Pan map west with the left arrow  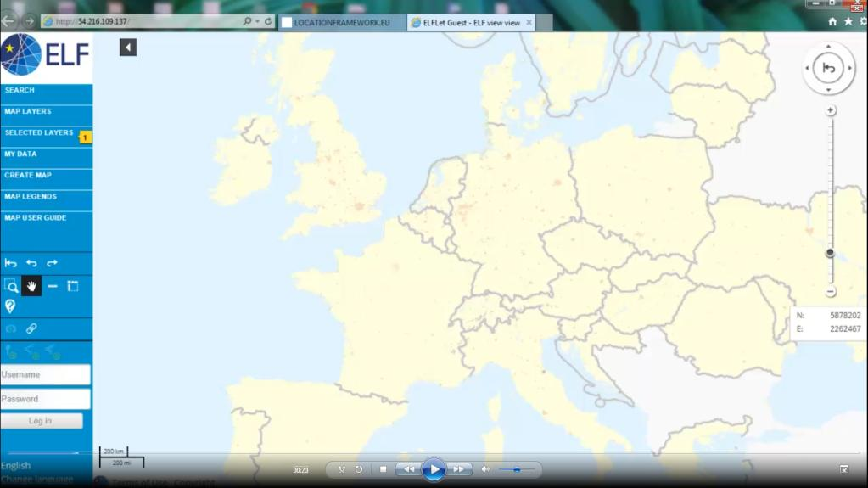pyautogui.click(x=807, y=68)
